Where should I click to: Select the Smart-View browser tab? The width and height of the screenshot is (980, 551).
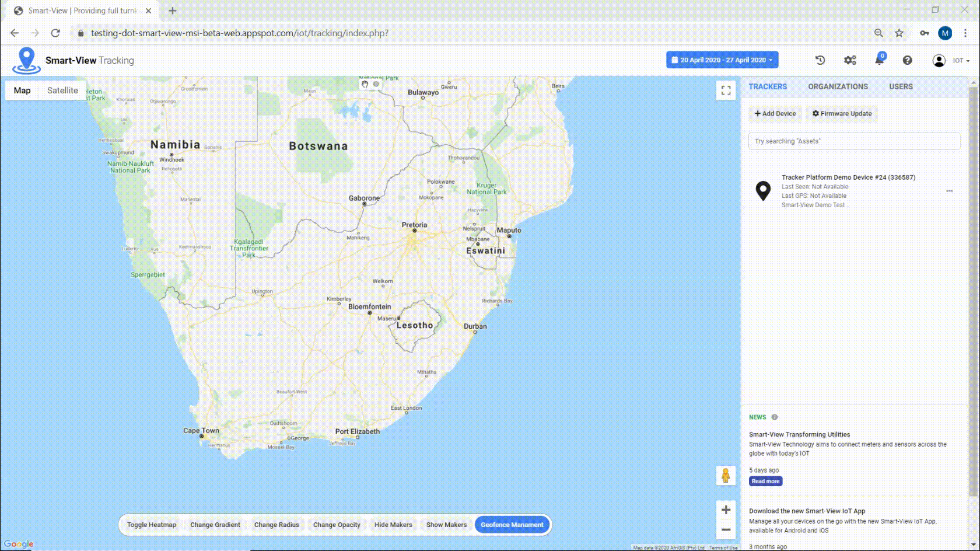coord(82,11)
